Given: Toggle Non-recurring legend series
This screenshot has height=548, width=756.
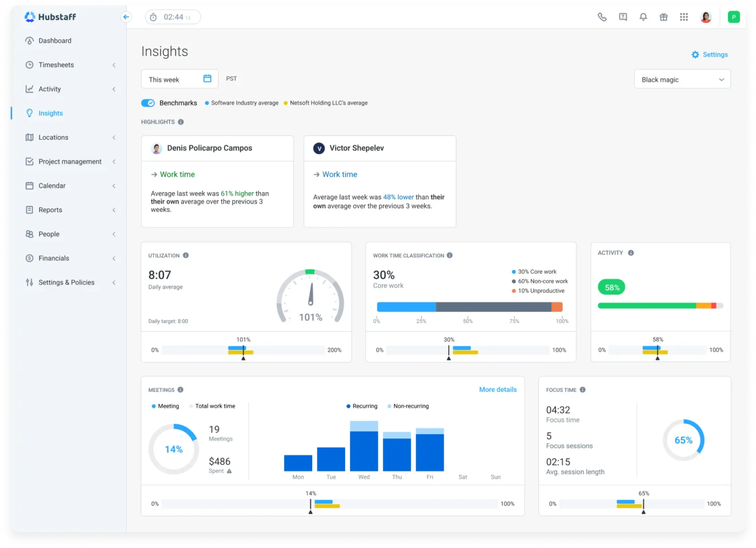Looking at the screenshot, I should 408,406.
